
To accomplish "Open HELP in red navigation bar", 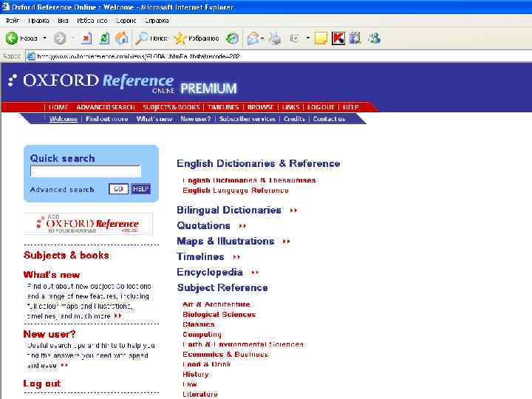I will click(350, 107).
